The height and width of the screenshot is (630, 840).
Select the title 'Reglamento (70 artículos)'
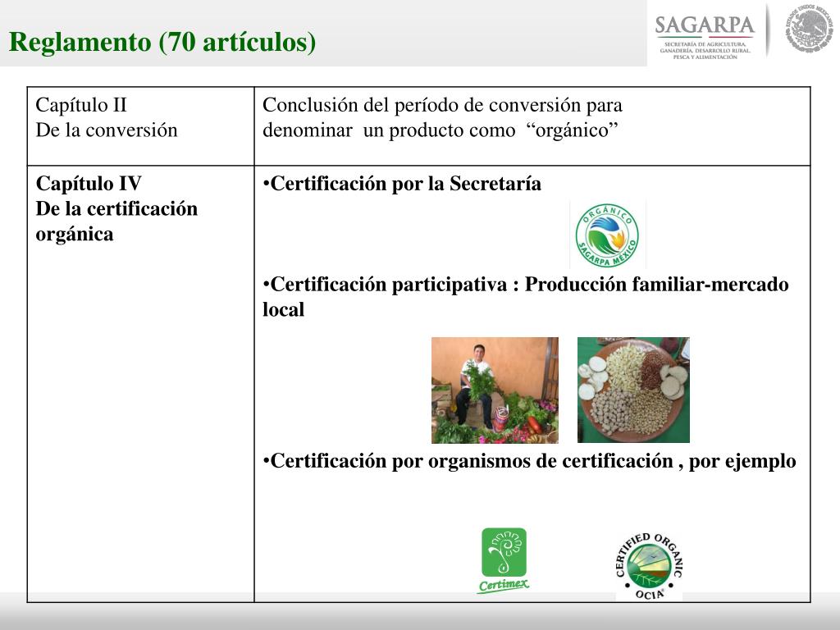162,43
